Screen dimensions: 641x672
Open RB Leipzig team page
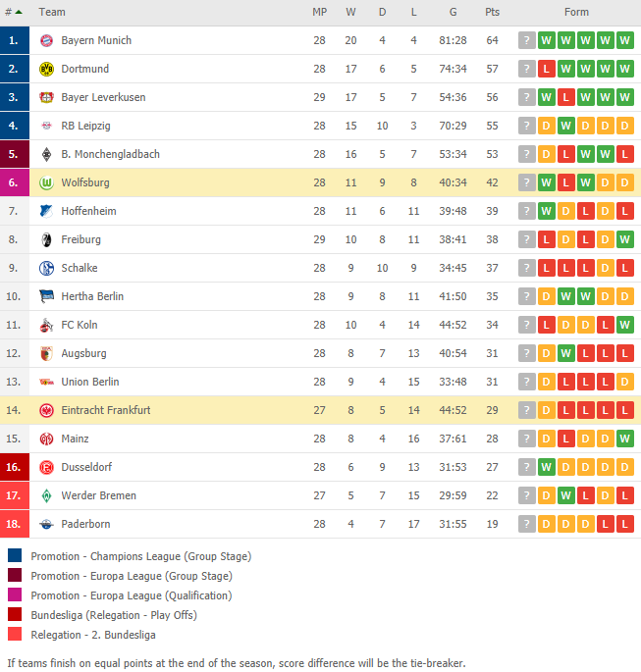tap(85, 126)
